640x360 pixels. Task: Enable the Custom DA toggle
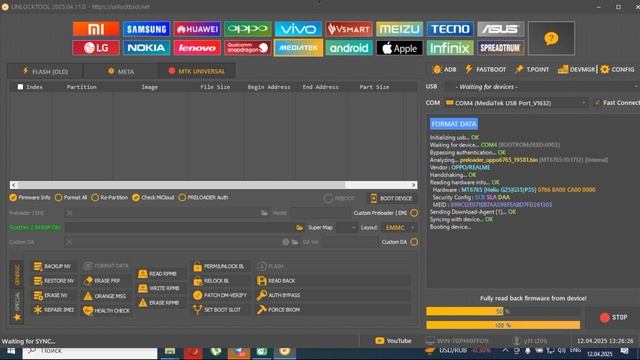pyautogui.click(x=414, y=242)
